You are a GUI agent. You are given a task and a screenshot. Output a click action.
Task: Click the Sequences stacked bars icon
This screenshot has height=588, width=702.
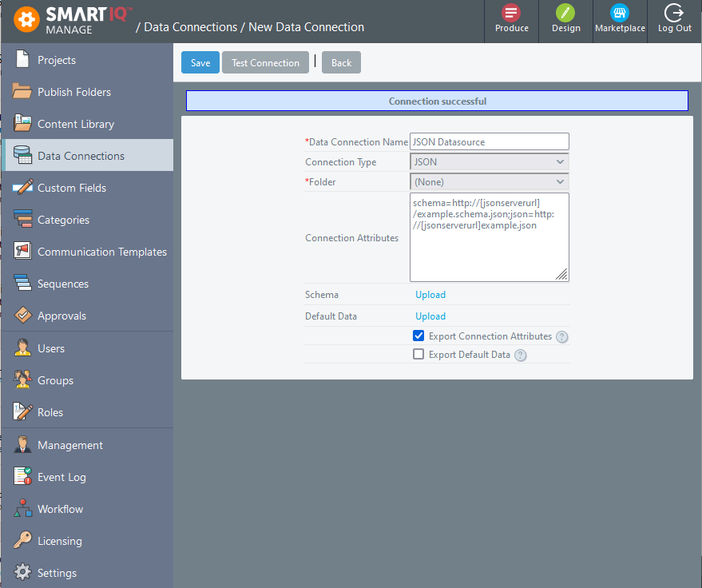[x=22, y=283]
